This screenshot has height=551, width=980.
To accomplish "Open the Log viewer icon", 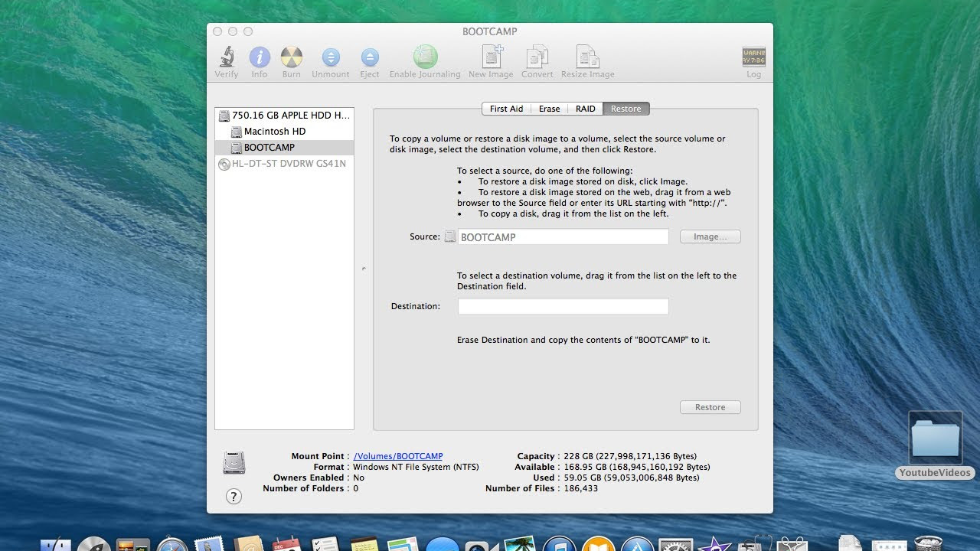I will [754, 57].
